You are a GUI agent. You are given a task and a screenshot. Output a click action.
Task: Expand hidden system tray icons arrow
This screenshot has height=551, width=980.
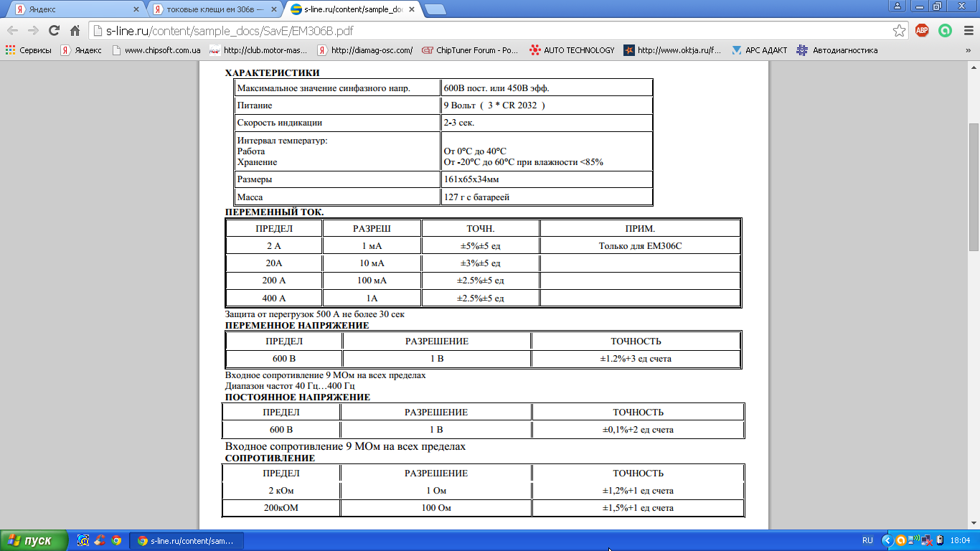[888, 541]
